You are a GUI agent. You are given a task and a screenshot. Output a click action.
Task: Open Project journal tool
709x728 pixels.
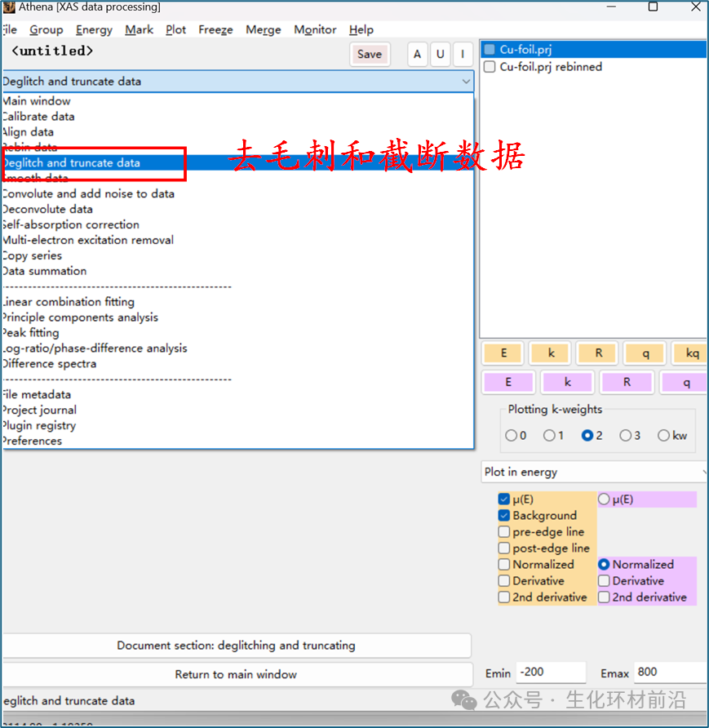click(x=238, y=410)
